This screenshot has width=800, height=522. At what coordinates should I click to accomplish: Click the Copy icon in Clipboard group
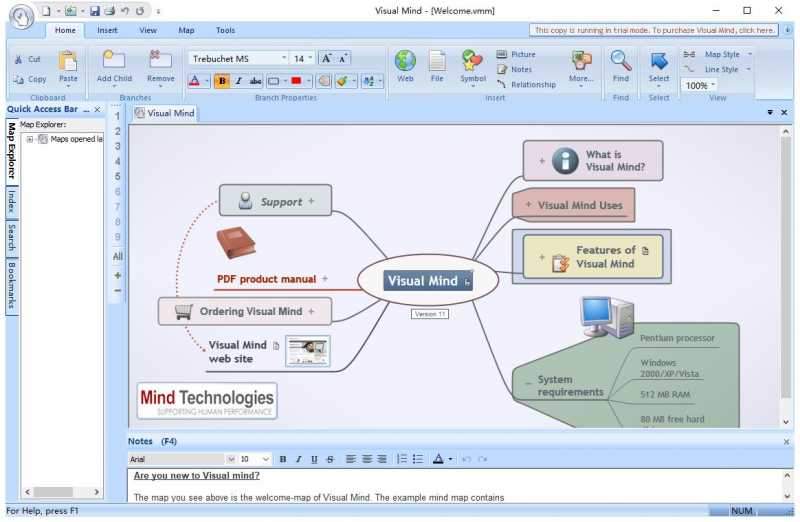point(18,79)
